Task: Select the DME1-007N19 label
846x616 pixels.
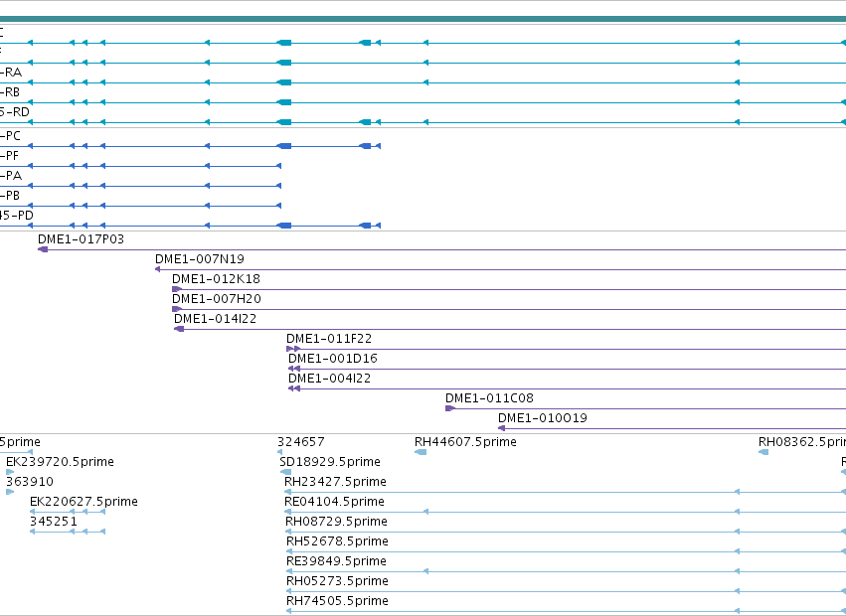Action: coord(200,259)
